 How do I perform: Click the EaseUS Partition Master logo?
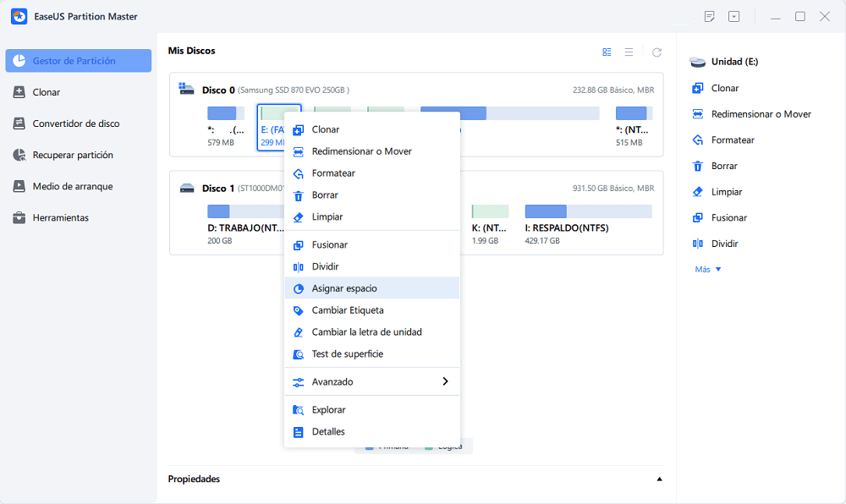click(19, 17)
